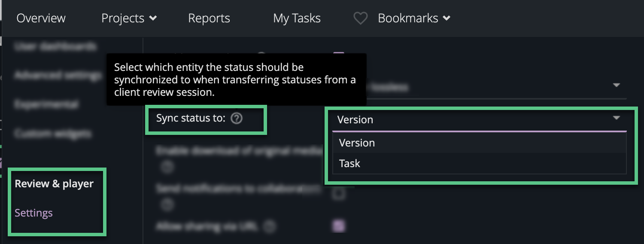Toggle the purple checkbox above the tooltip
Screen dimensions: 644x244
coord(339,55)
